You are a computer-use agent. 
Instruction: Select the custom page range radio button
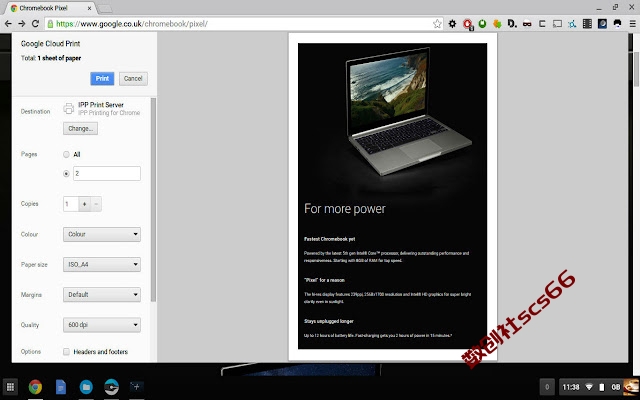click(66, 173)
